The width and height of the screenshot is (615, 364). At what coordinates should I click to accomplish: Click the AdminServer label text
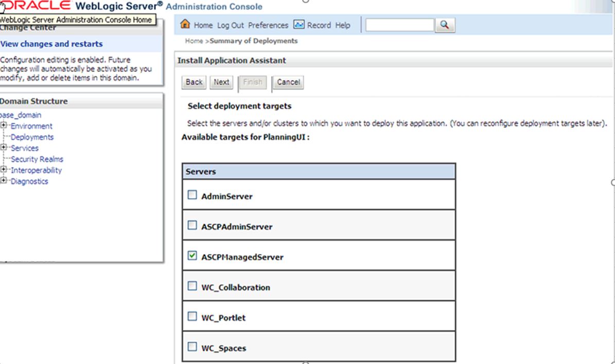(227, 196)
